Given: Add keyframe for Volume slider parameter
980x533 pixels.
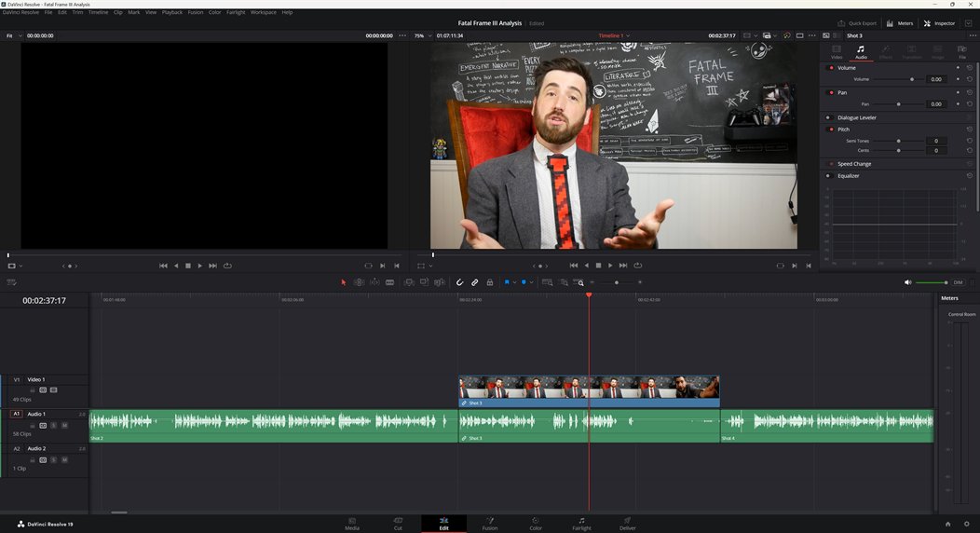Looking at the screenshot, I should point(958,79).
